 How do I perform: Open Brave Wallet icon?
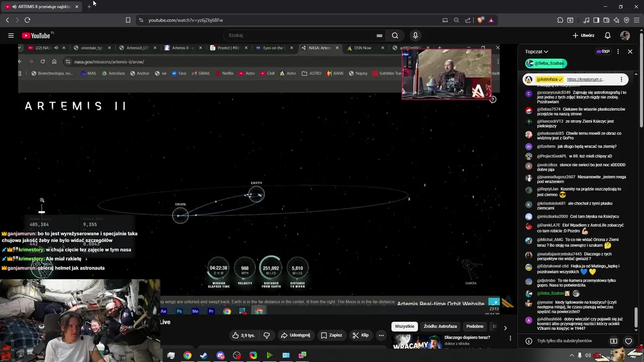[x=606, y=20]
